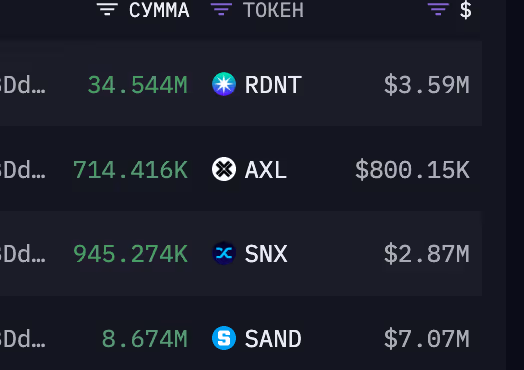Open truncated address in the RDNT row

point(22,85)
